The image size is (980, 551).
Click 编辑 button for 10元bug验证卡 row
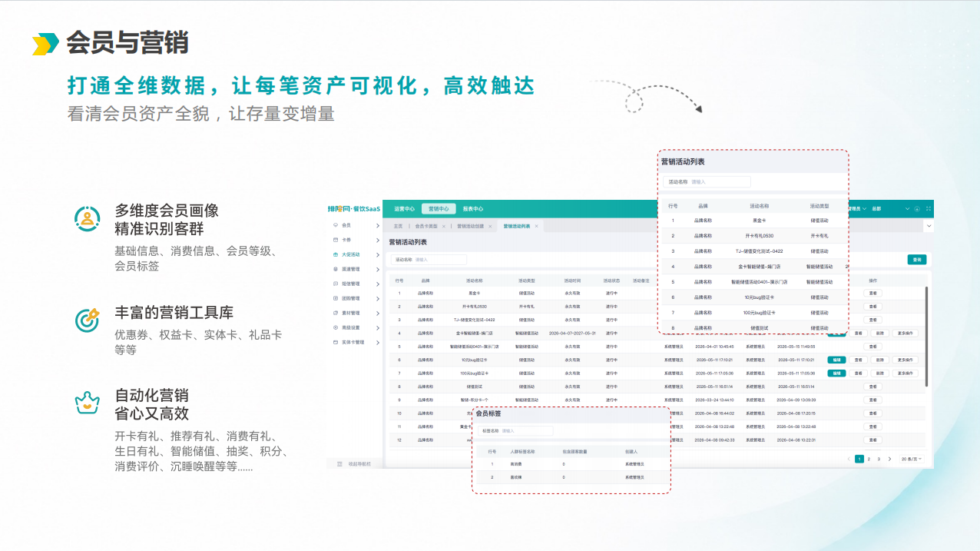836,360
